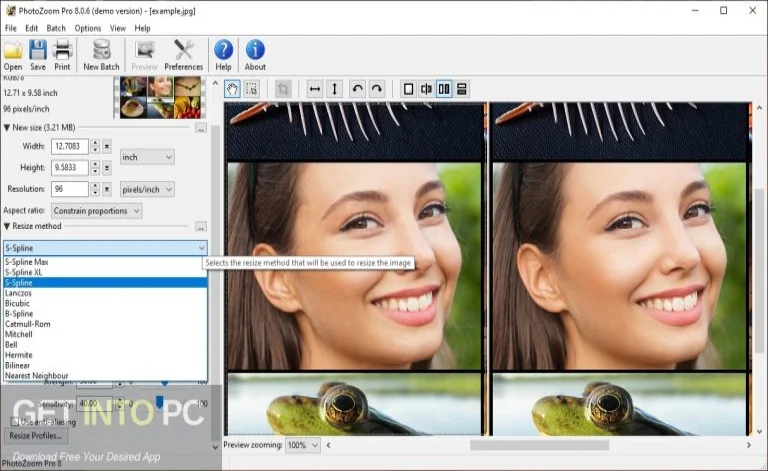Open the pixels/inch units dropdown
This screenshot has width=768, height=471.
pos(147,189)
